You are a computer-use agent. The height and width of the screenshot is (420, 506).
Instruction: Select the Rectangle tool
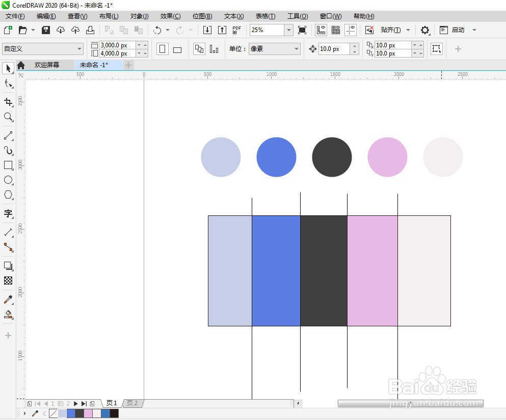[x=8, y=165]
